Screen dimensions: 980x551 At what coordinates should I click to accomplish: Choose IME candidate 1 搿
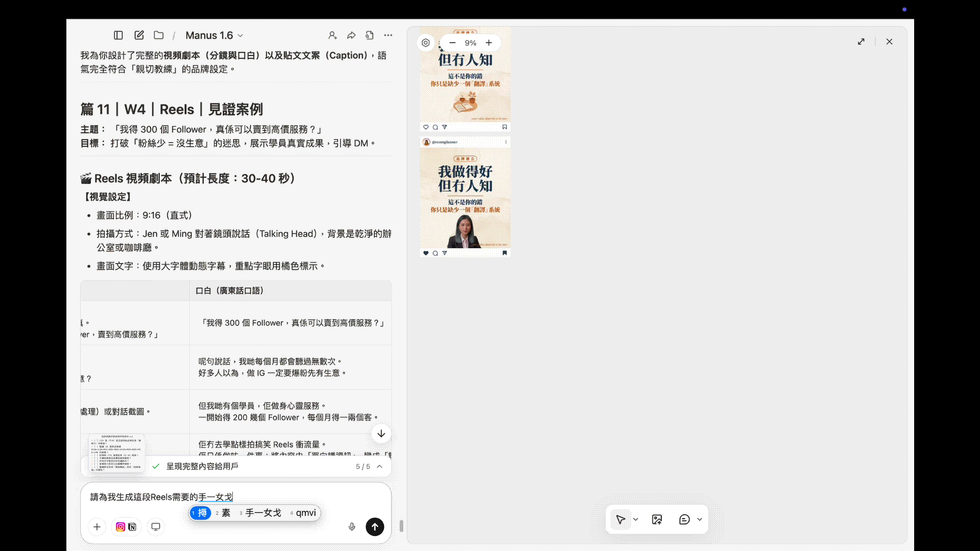point(201,513)
